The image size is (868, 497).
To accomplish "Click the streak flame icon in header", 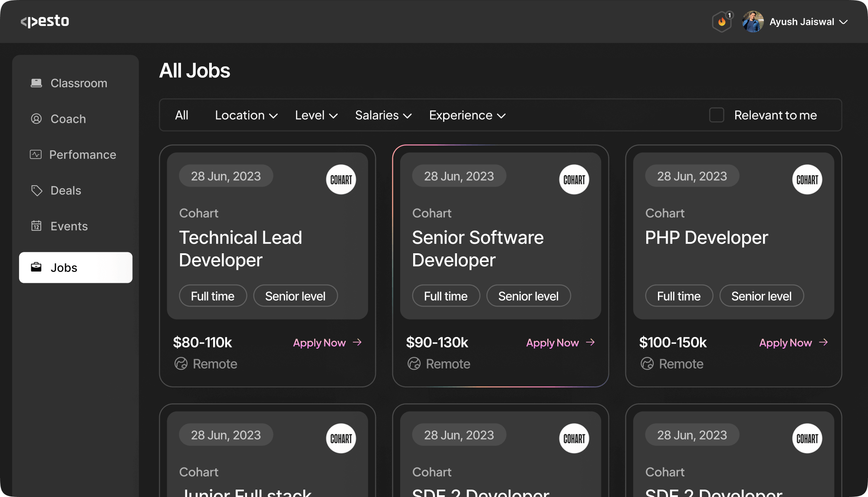I will [x=721, y=22].
